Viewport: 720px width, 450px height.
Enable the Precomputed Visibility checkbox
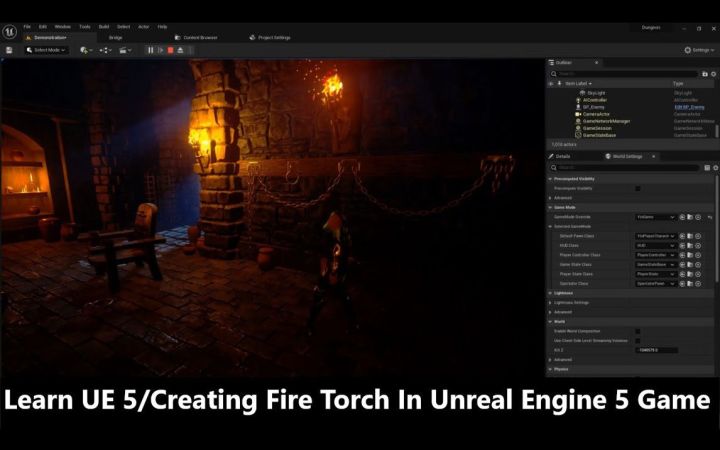coord(637,188)
